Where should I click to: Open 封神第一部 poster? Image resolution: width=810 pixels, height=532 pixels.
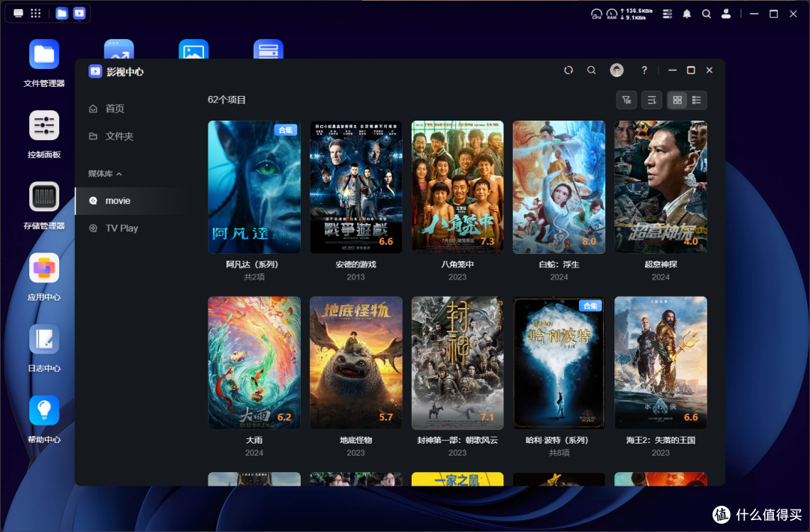457,363
